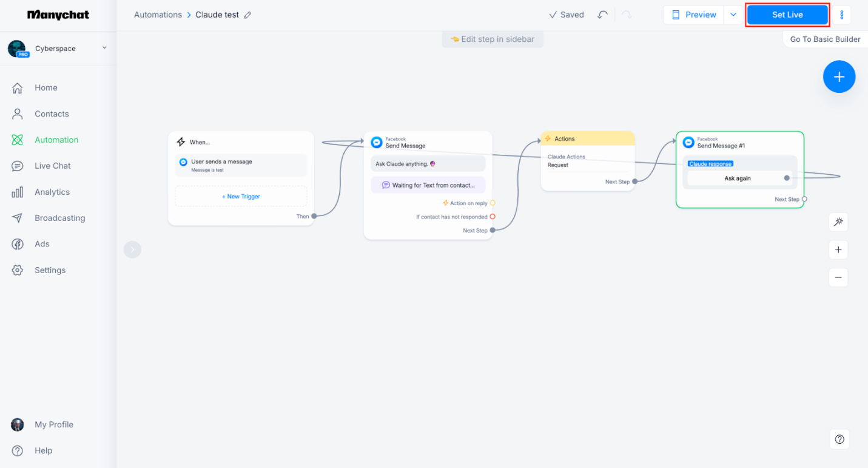
Task: Open Help in the sidebar
Action: click(43, 450)
